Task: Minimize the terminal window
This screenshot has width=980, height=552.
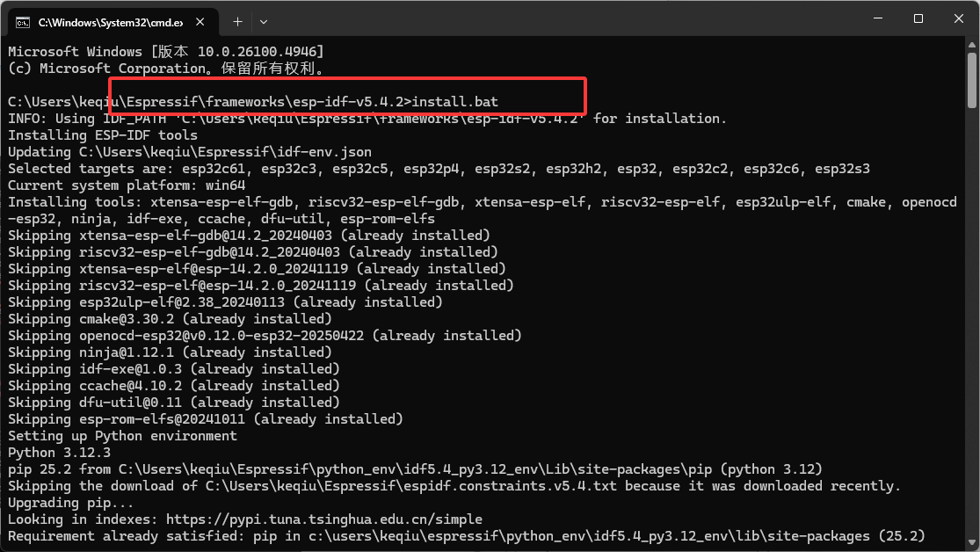Action: pos(876,18)
